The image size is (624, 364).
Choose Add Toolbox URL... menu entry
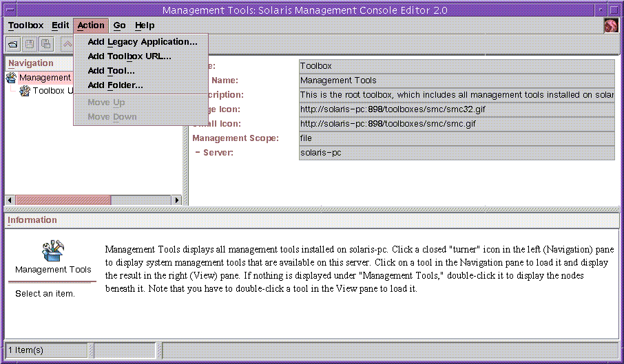141,56
